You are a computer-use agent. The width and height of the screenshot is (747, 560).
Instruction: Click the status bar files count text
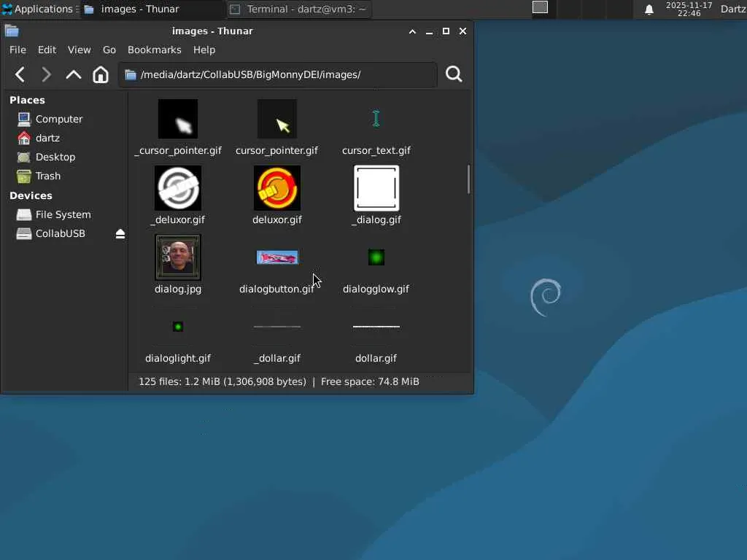point(222,382)
